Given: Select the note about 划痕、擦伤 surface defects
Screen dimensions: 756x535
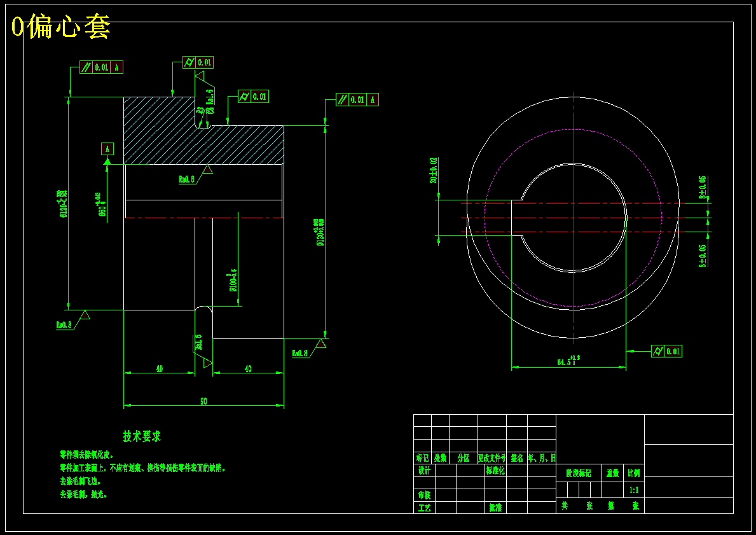Looking at the screenshot, I should click(x=142, y=468).
